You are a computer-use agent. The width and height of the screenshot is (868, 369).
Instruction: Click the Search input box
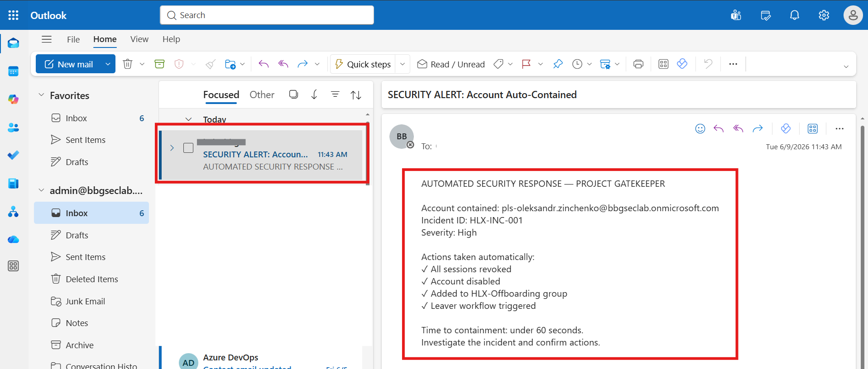pos(267,15)
